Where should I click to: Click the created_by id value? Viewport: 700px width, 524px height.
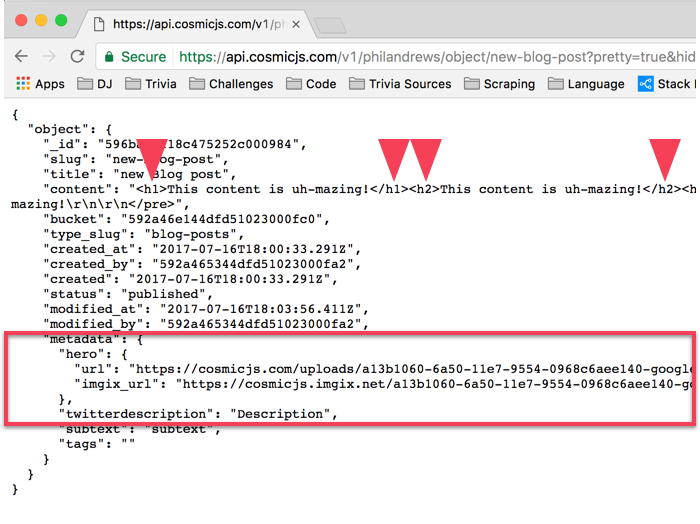(x=253, y=264)
